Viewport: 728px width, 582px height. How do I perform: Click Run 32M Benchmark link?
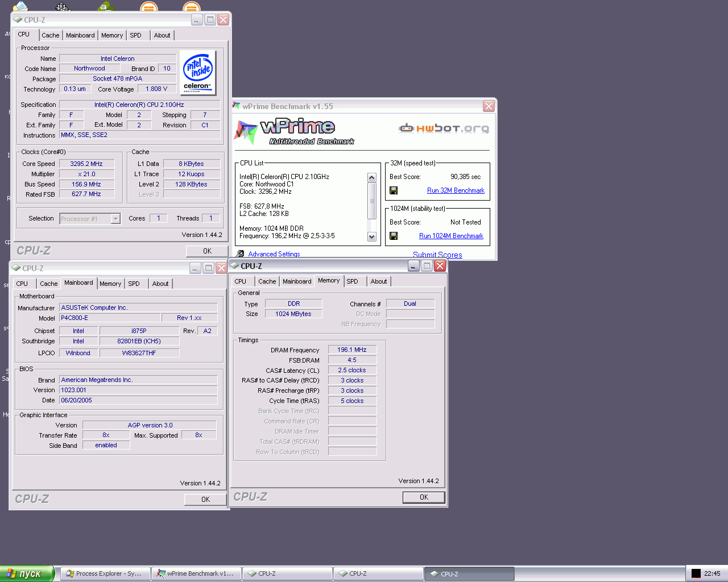(456, 190)
